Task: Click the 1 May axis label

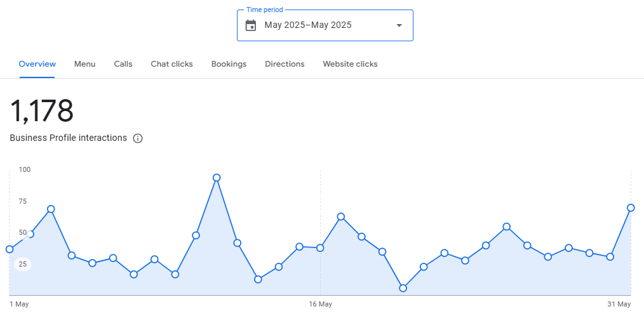Action: coord(19,305)
